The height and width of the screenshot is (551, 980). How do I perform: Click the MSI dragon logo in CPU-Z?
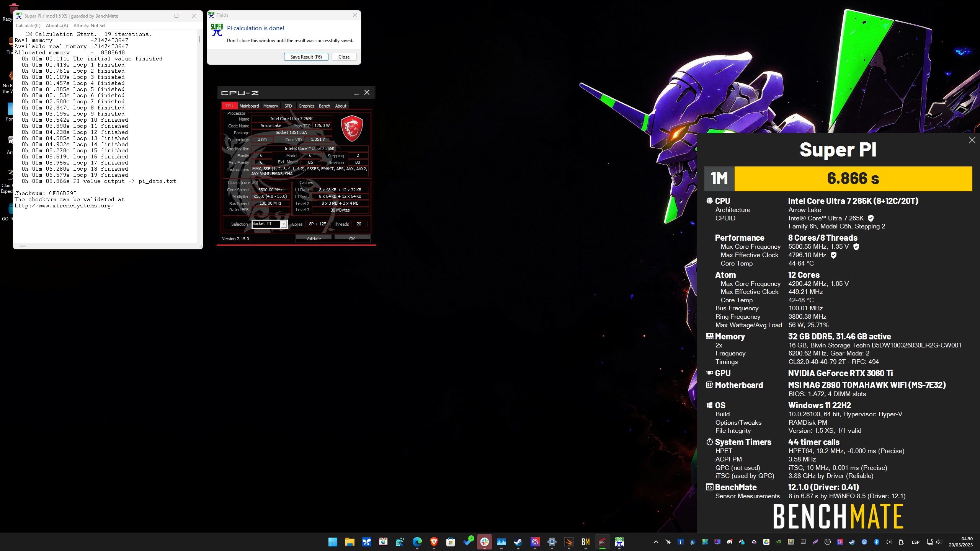(x=352, y=128)
